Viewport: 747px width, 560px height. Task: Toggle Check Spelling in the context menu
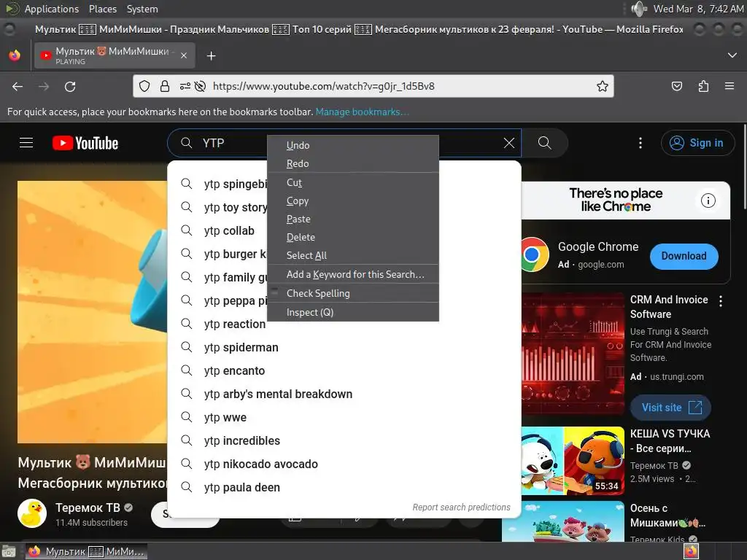tap(353, 293)
